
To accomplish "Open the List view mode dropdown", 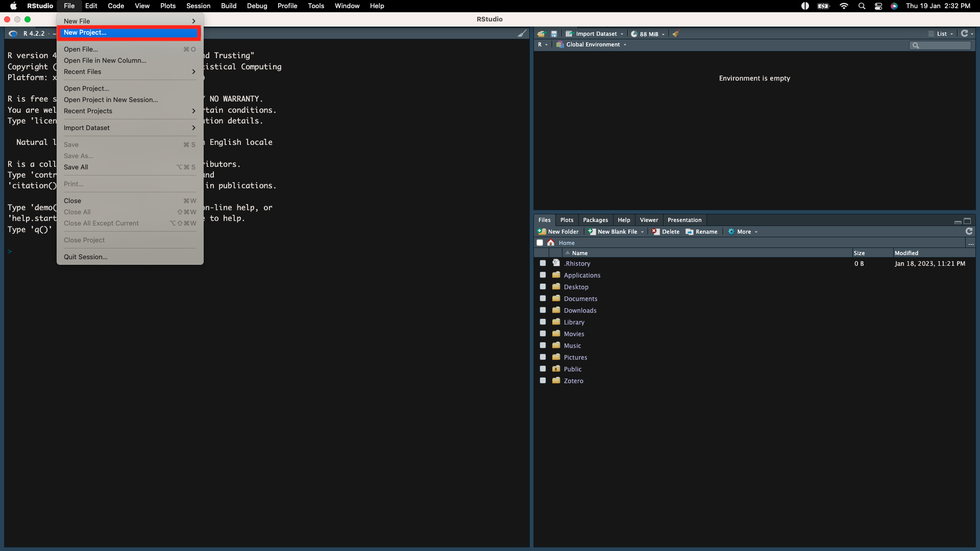I will (x=941, y=34).
